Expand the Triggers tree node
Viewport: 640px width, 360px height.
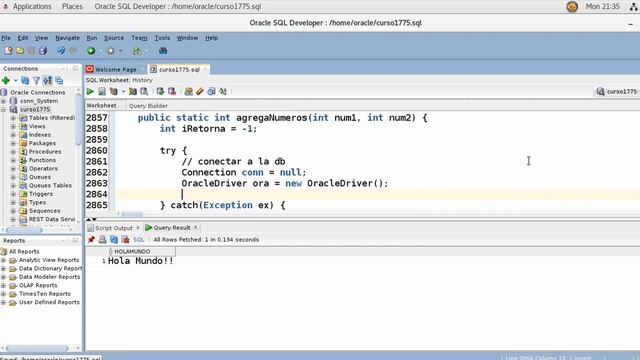[x=13, y=194]
